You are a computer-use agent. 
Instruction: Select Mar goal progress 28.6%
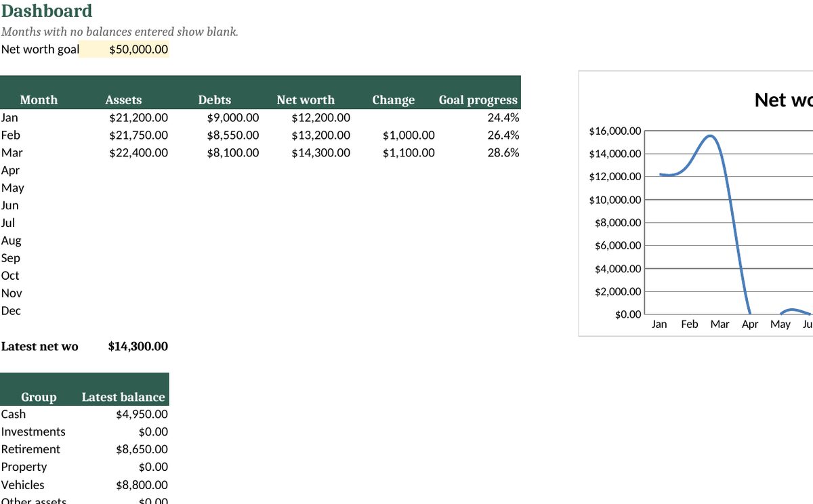[503, 152]
